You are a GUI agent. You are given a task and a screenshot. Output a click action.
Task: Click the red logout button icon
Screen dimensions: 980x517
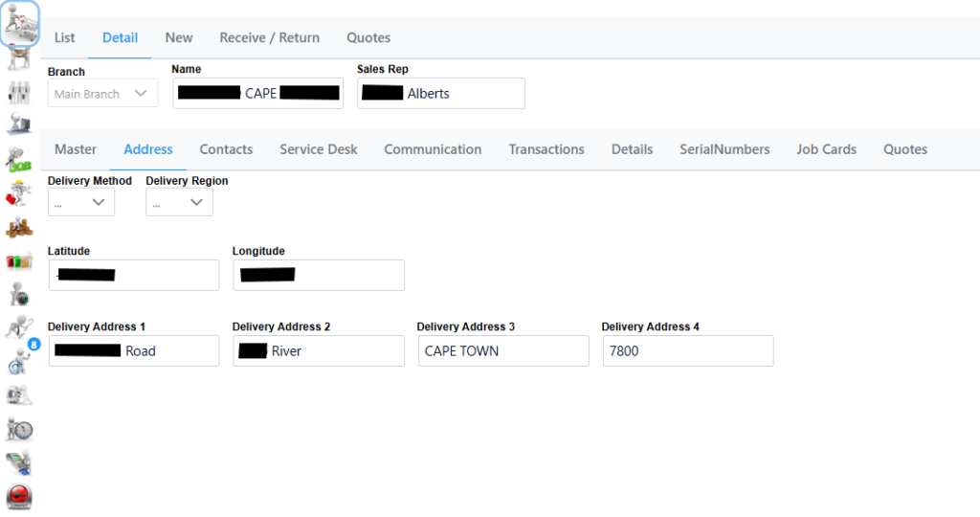[19, 497]
